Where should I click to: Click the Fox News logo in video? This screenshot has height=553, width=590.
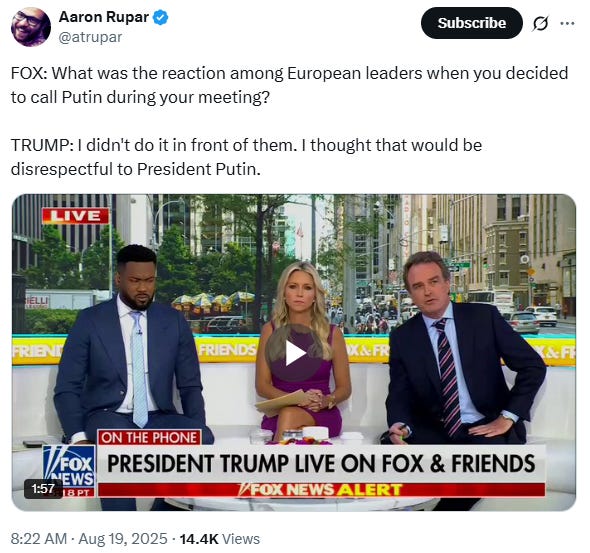click(69, 471)
